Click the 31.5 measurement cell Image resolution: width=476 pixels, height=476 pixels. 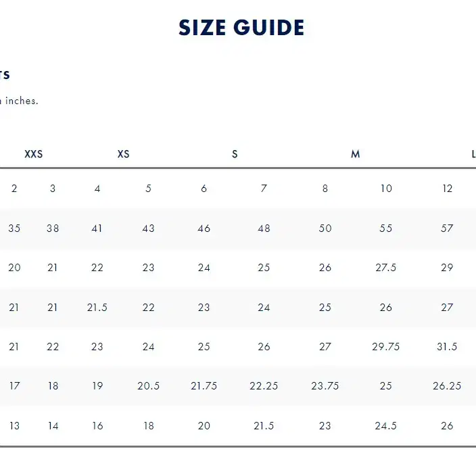(x=447, y=346)
